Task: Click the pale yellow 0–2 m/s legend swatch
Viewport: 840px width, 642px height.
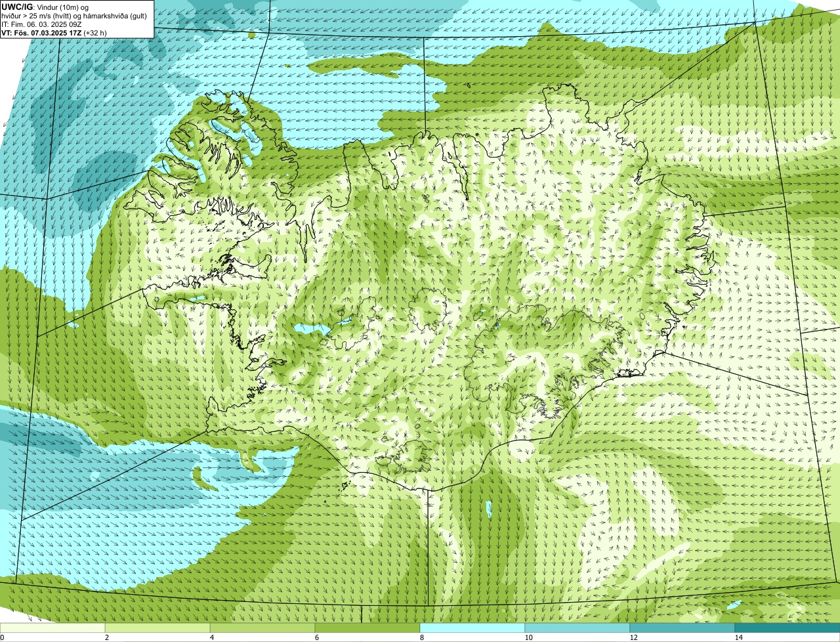Action: click(52, 628)
